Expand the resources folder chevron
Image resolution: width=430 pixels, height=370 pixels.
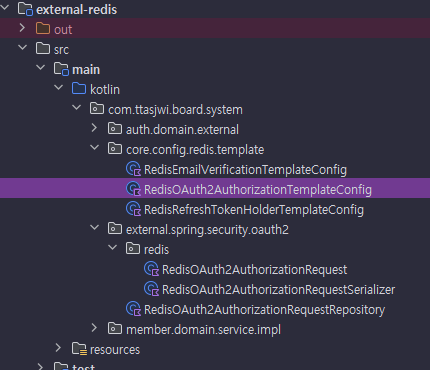click(58, 348)
